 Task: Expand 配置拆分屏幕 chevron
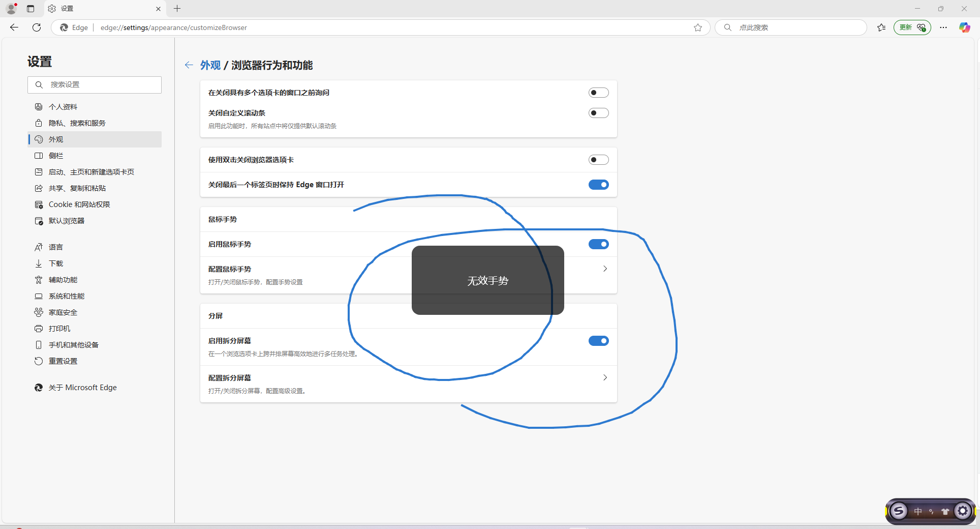coord(605,377)
